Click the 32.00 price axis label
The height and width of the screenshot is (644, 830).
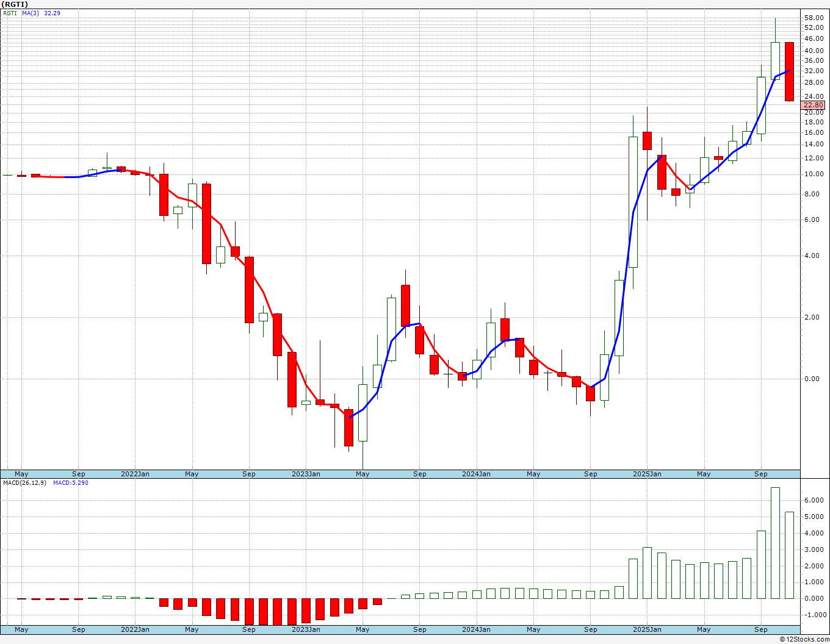point(814,71)
